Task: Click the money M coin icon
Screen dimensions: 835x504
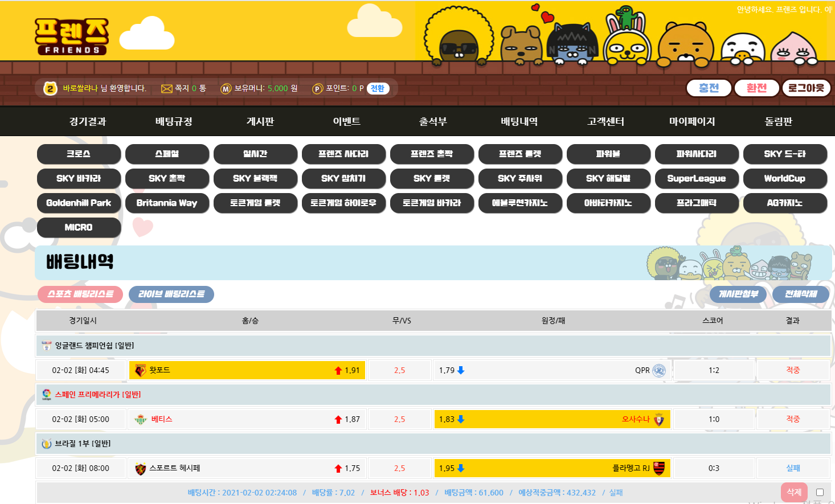Action: pyautogui.click(x=226, y=89)
